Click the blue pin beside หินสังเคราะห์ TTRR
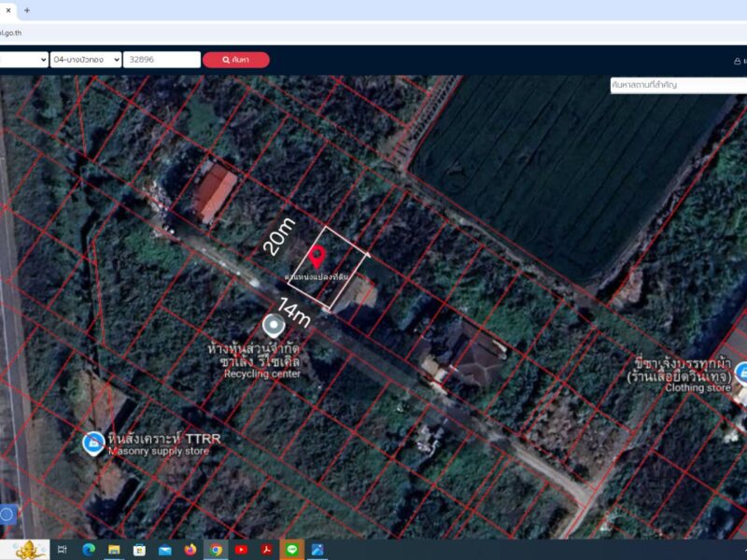Viewport: 747px width, 560px height. click(x=93, y=444)
